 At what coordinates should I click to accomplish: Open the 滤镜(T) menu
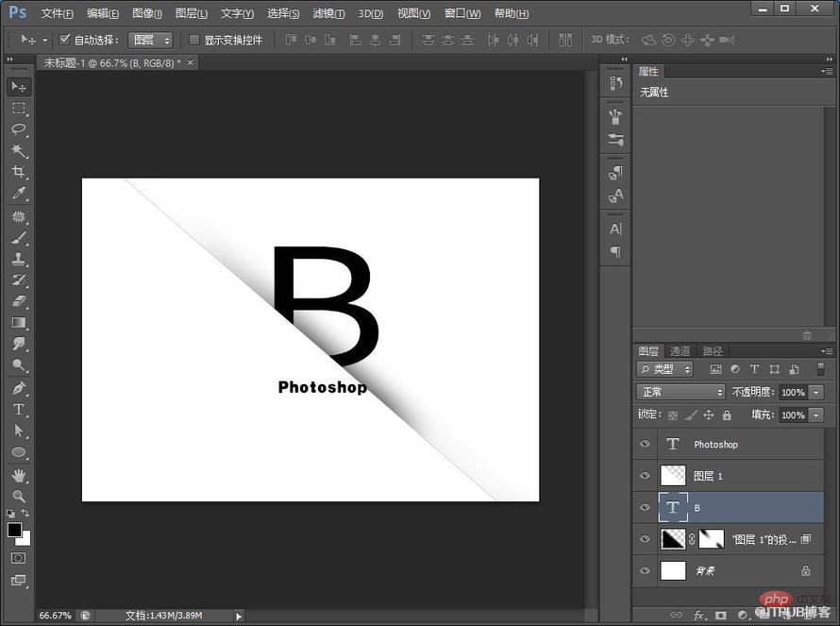328,13
